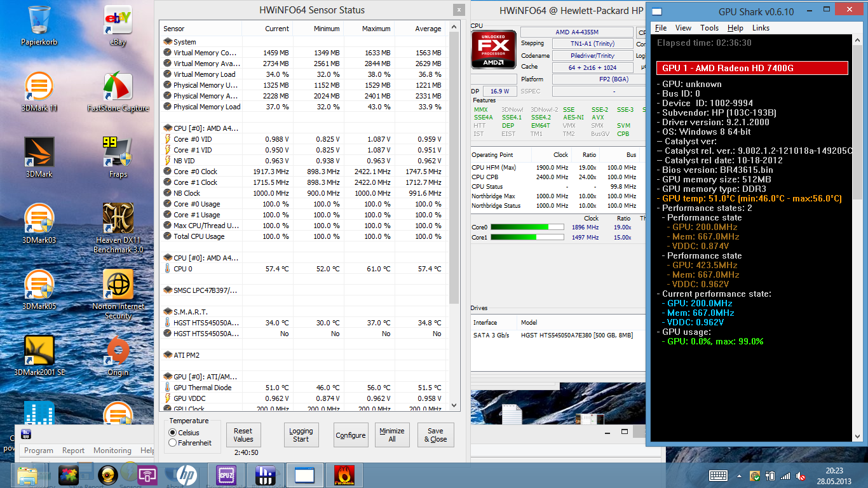Viewport: 868px width, 488px height.
Task: Open File menu in GPU Shark
Action: (661, 28)
